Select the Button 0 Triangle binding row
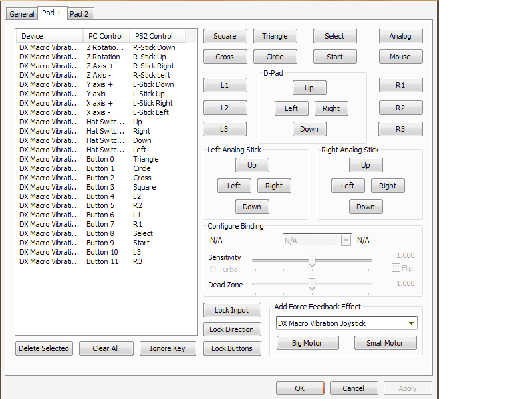The image size is (532, 399). pos(100,159)
